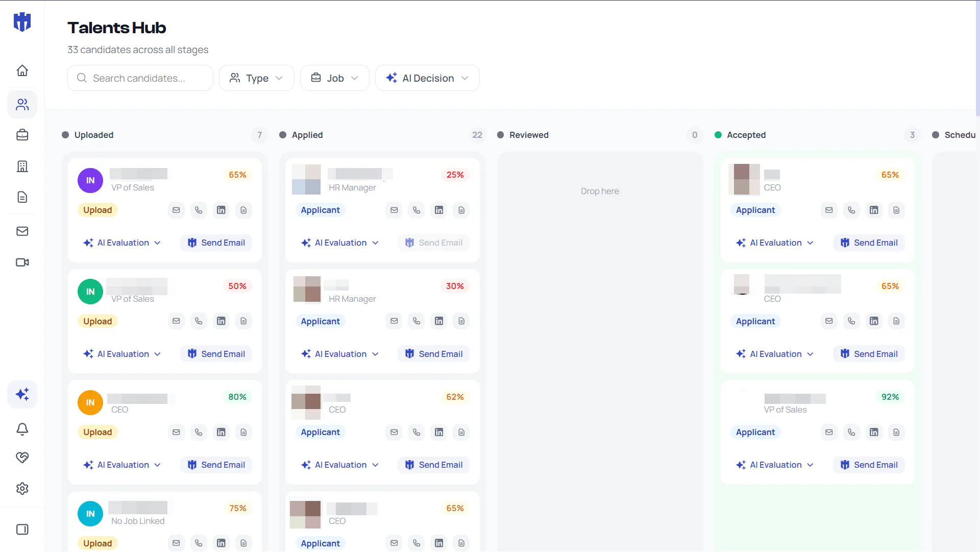Open the settings gear icon
The width and height of the screenshot is (980, 552).
[22, 489]
